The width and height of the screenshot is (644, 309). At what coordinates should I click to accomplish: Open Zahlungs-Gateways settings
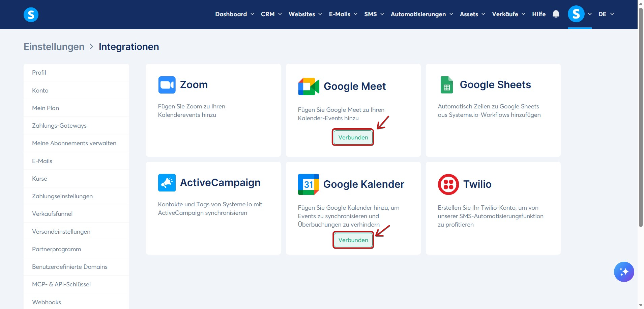76,126
